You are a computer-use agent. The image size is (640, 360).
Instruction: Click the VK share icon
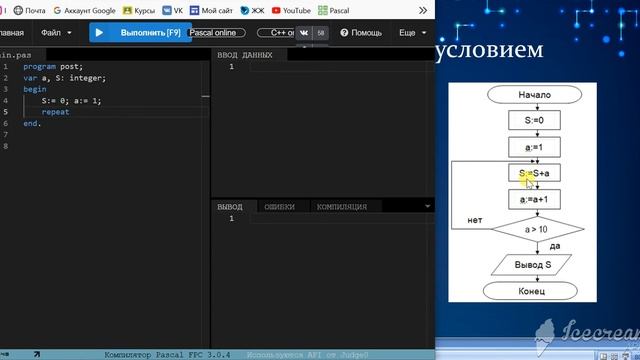coord(304,33)
